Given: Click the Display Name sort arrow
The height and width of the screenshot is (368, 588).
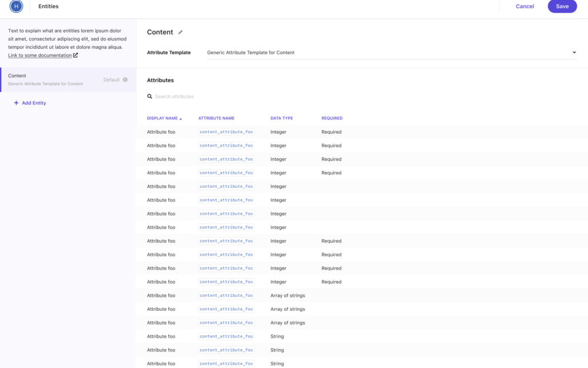Looking at the screenshot, I should pyautogui.click(x=181, y=119).
